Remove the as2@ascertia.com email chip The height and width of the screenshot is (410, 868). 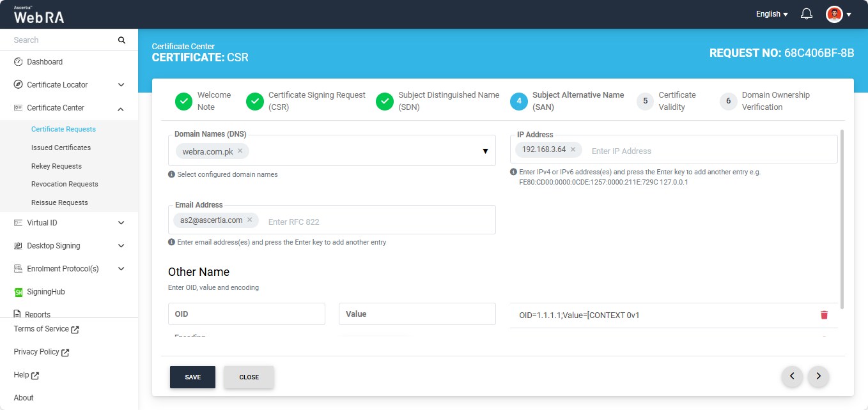point(250,220)
